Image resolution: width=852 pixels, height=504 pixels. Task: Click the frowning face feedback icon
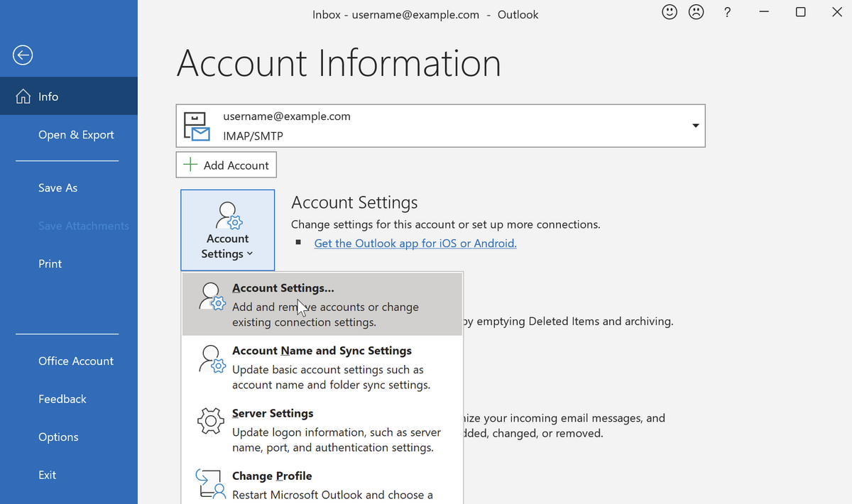(697, 12)
